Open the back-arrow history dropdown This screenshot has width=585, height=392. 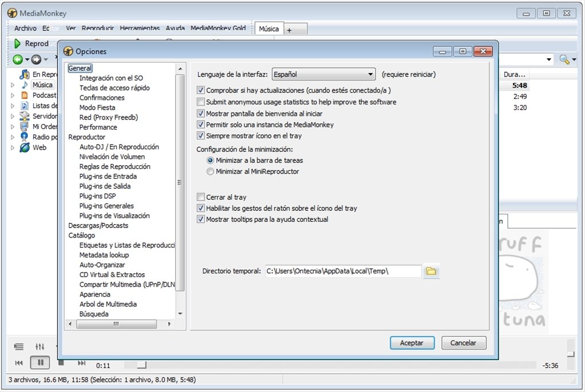[27, 59]
